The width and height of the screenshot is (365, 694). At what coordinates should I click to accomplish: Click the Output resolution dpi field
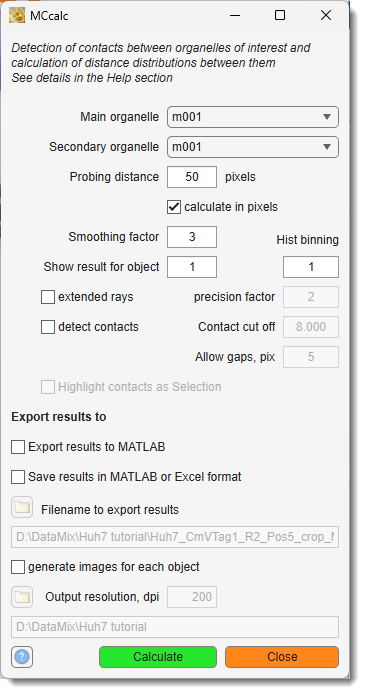tap(192, 597)
